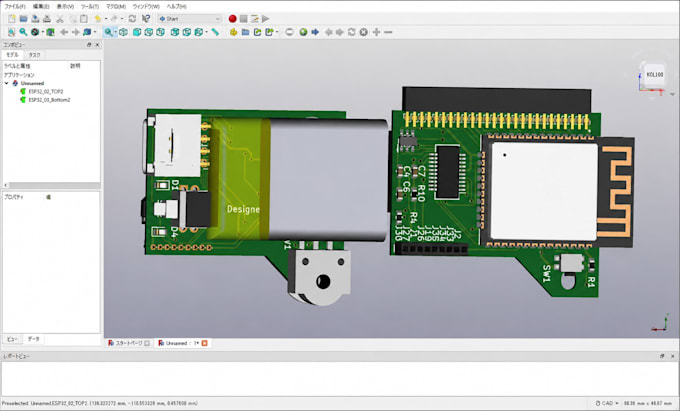The height and width of the screenshot is (411, 680).
Task: Set rear view cube icon
Action: [x=175, y=32]
